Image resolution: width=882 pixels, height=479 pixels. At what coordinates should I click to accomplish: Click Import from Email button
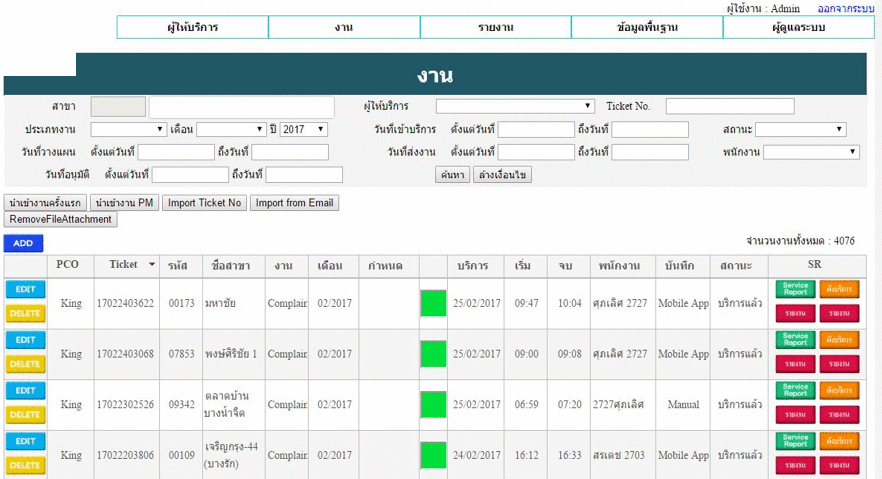294,203
